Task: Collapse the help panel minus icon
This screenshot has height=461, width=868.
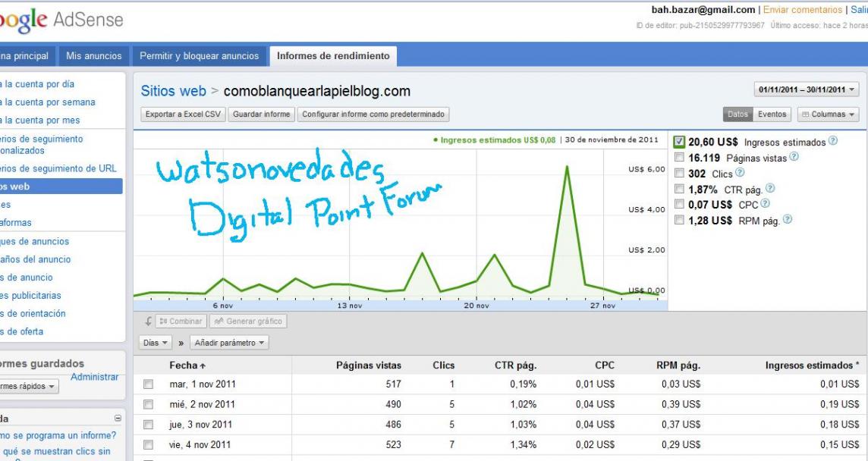Action: coord(118,419)
